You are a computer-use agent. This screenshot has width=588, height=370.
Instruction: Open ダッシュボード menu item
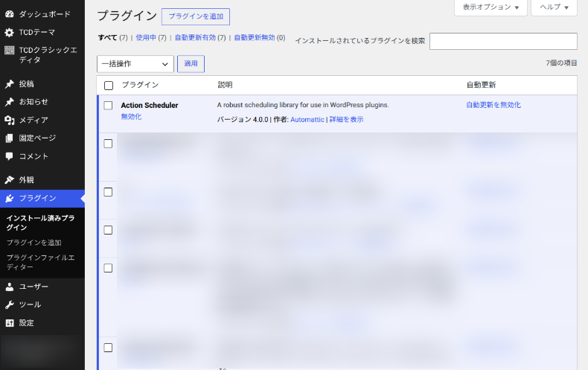click(42, 14)
